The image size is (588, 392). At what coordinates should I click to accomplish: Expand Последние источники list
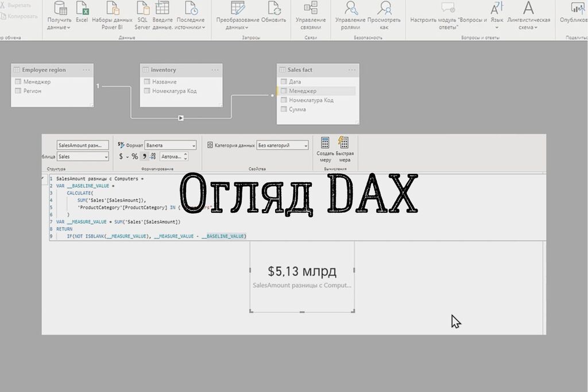(x=190, y=16)
